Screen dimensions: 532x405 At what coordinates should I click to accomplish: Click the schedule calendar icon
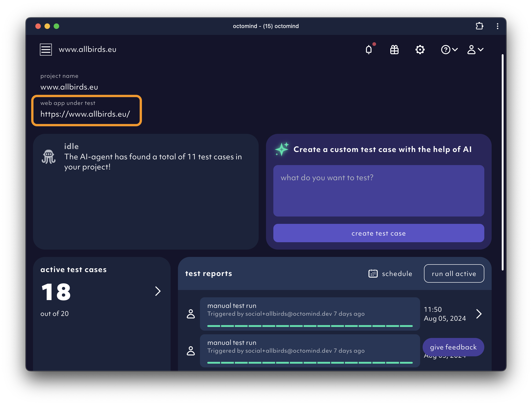(373, 274)
